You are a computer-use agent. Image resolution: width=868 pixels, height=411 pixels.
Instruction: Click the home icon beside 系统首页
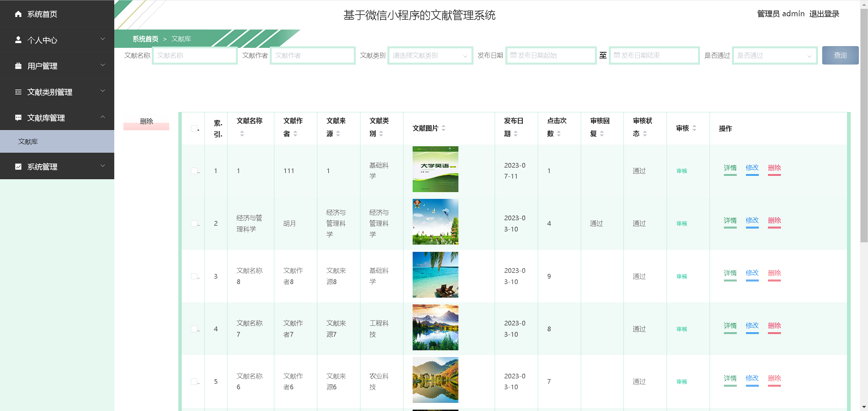(x=18, y=14)
